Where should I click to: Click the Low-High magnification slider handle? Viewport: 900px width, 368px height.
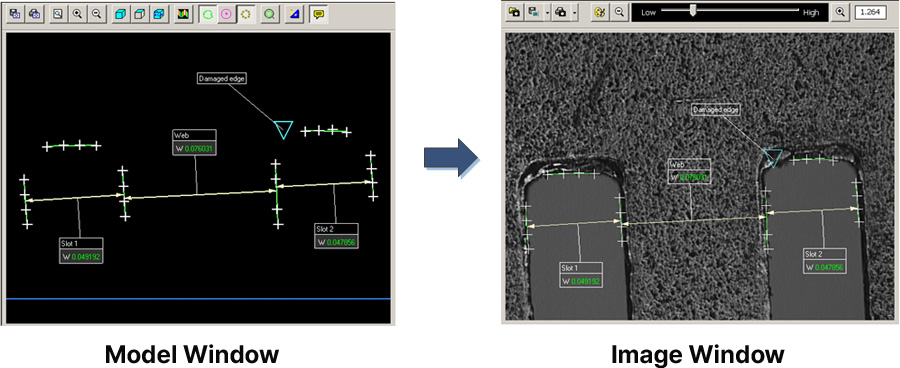pyautogui.click(x=693, y=10)
